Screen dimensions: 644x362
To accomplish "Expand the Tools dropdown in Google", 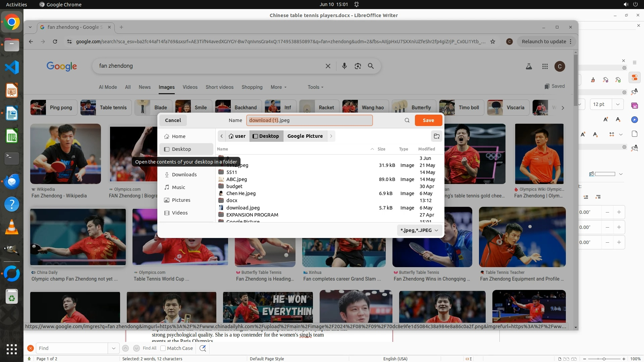I will click(315, 87).
